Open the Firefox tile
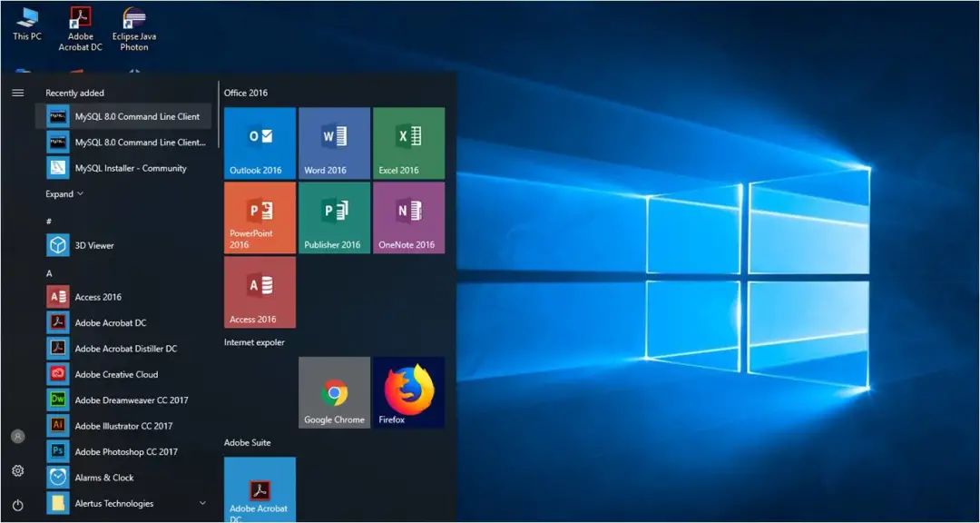The width and height of the screenshot is (980, 523). click(x=408, y=393)
